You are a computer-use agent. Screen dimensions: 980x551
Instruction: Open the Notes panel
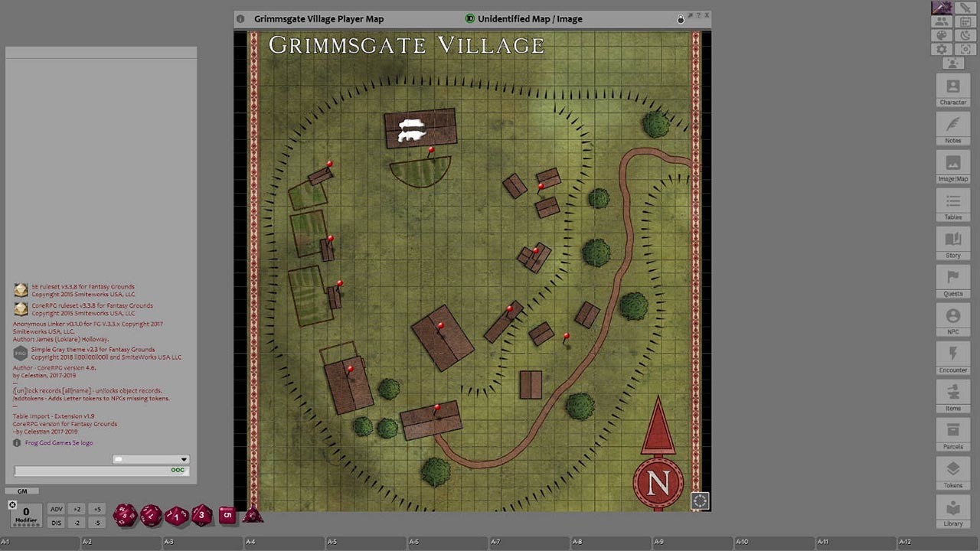(952, 129)
